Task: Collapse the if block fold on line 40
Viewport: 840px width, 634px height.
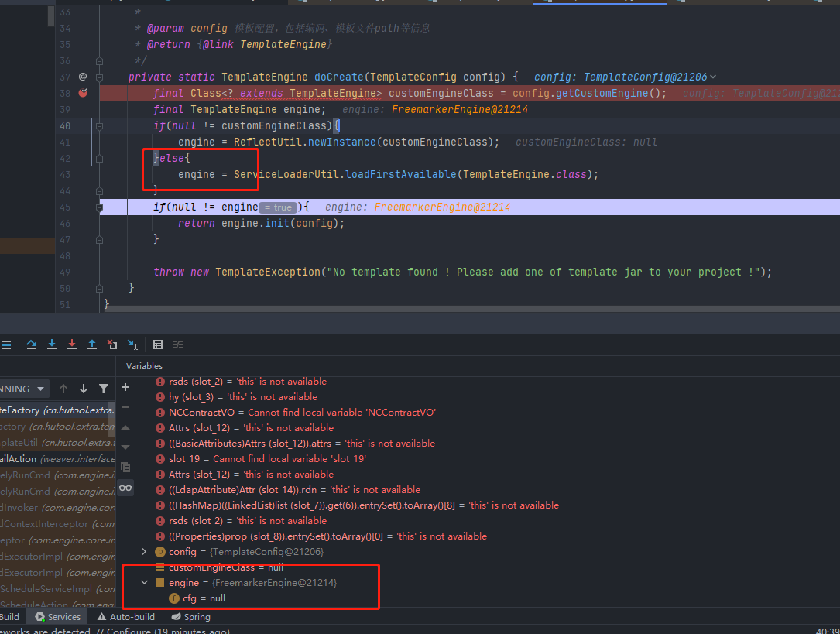Action: pyautogui.click(x=99, y=126)
